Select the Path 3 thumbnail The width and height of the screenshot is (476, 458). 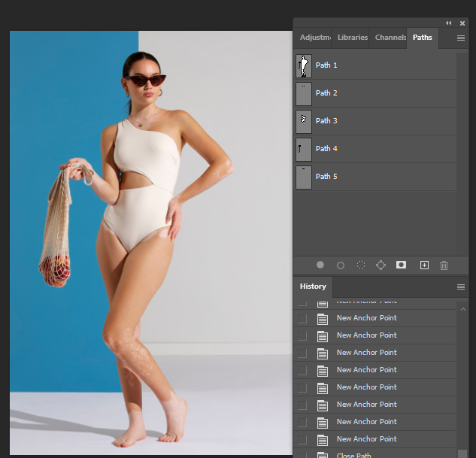(304, 122)
